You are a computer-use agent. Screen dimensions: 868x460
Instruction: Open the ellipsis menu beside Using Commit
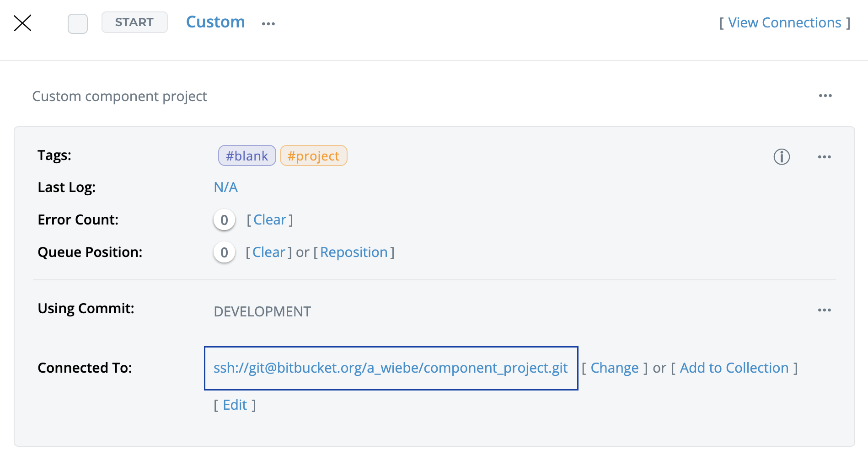coord(824,310)
